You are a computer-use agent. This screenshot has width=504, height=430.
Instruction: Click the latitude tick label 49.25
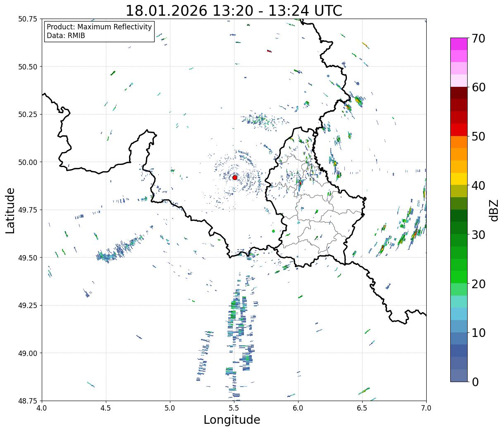(x=28, y=306)
